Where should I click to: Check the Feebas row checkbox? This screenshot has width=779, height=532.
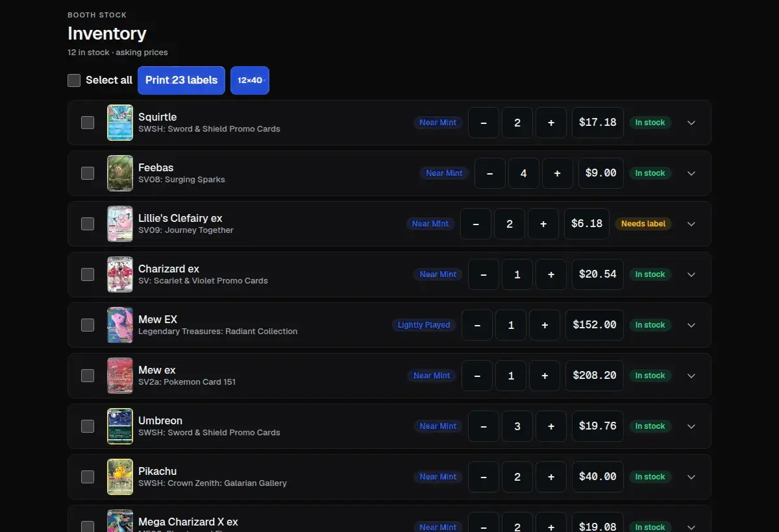(88, 173)
